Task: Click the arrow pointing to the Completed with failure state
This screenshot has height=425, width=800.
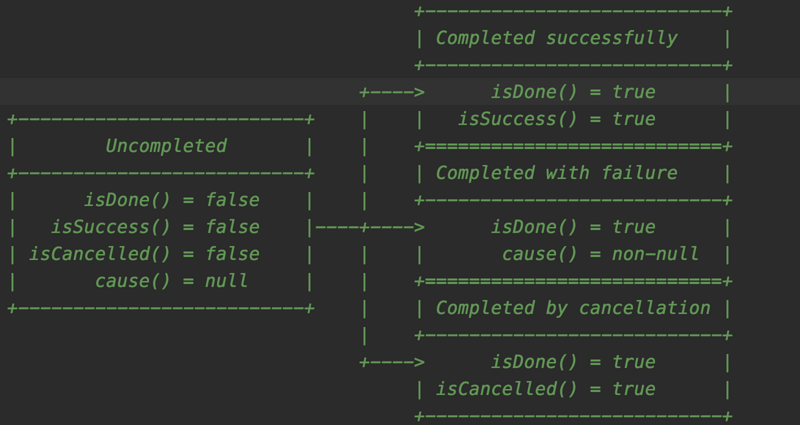Action: point(394,227)
